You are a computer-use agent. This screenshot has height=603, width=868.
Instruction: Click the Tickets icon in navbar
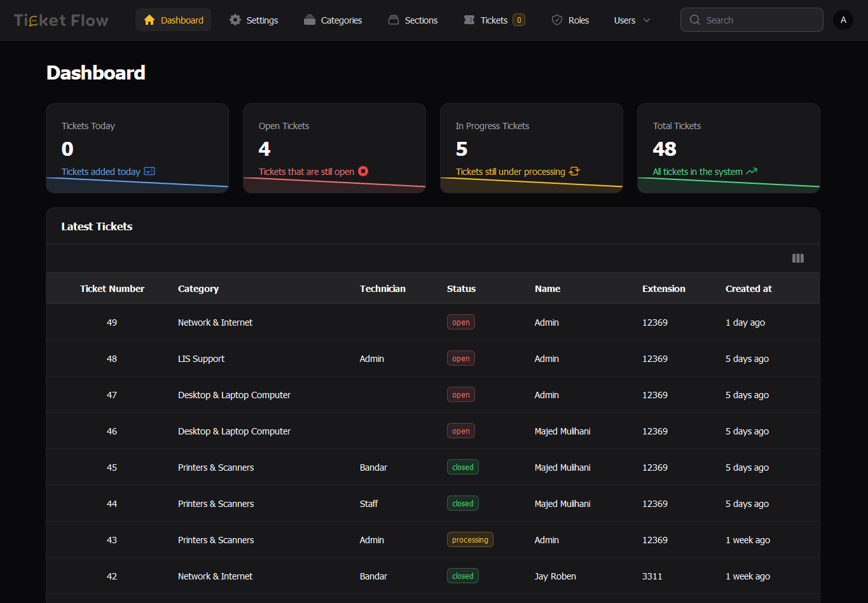[469, 20]
